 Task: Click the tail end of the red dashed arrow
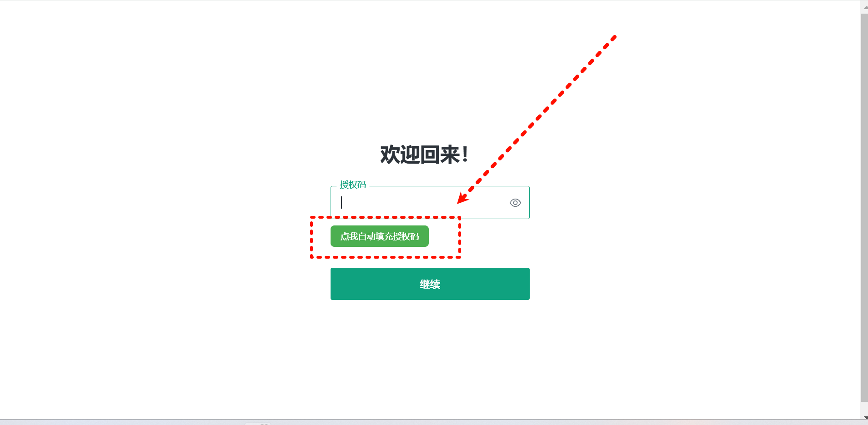coord(613,38)
